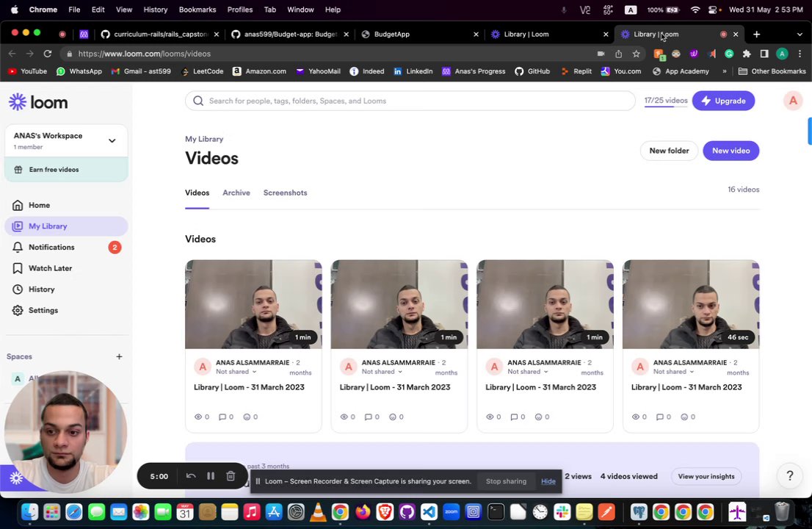
Task: Delete the recording with trash icon
Action: click(231, 476)
